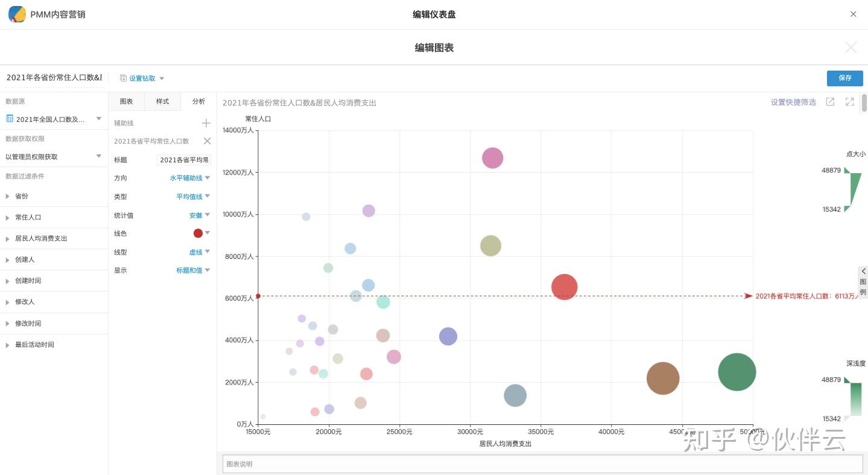Open the chart in a new window

(831, 102)
